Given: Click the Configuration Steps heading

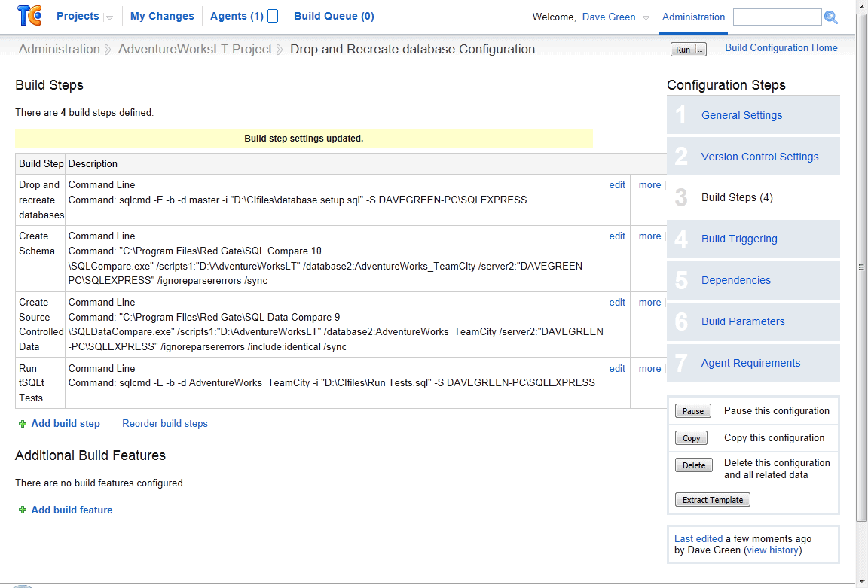Looking at the screenshot, I should coord(726,85).
